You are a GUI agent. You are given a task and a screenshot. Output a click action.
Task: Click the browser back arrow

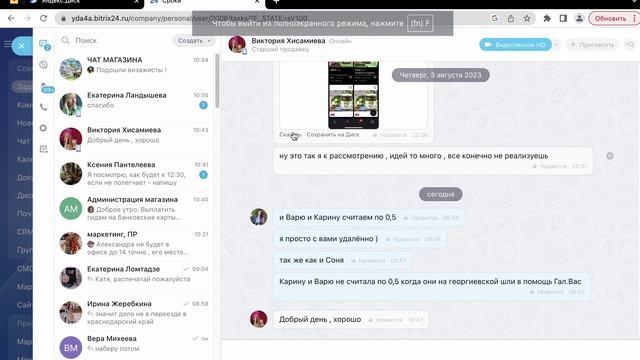[11, 18]
